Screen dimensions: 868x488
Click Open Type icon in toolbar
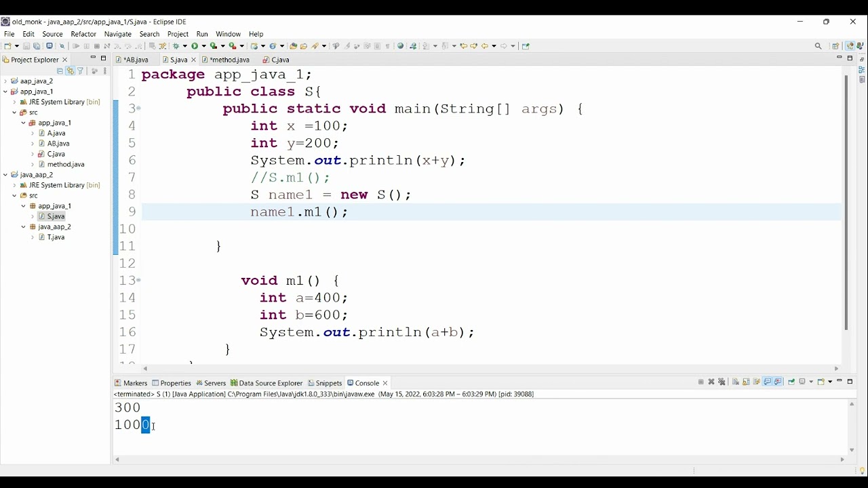[x=293, y=46]
